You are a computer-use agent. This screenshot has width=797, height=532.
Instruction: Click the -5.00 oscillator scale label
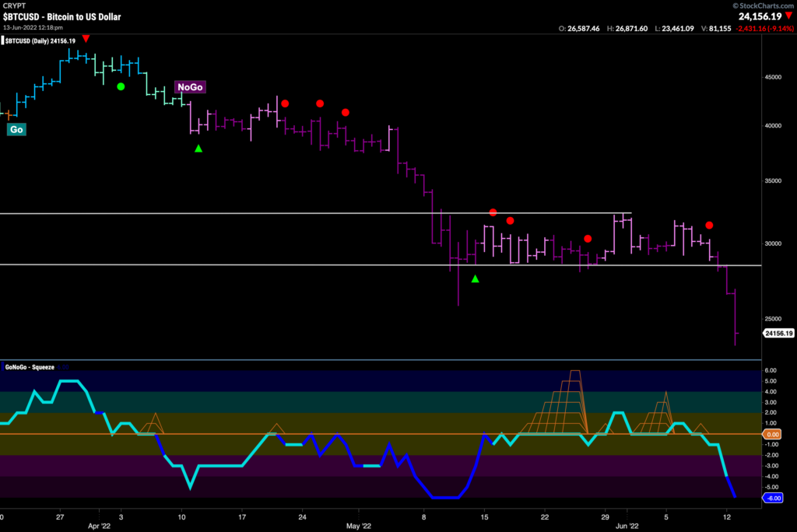pyautogui.click(x=771, y=488)
